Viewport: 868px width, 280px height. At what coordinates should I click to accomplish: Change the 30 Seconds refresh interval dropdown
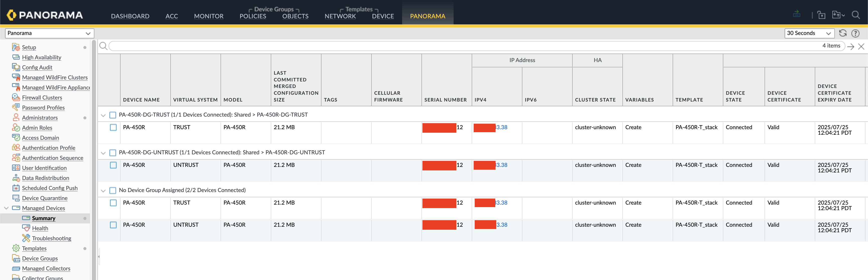[x=809, y=33]
